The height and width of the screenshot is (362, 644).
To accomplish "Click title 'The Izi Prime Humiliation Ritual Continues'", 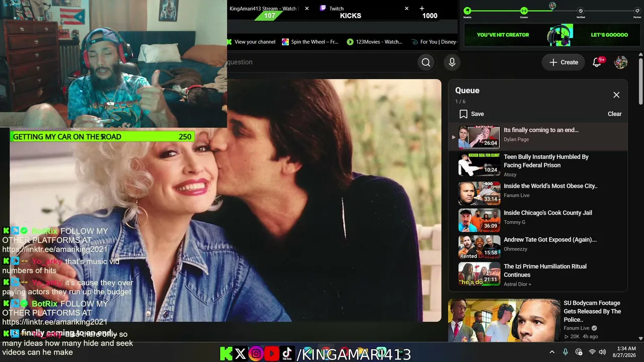I will click(545, 270).
